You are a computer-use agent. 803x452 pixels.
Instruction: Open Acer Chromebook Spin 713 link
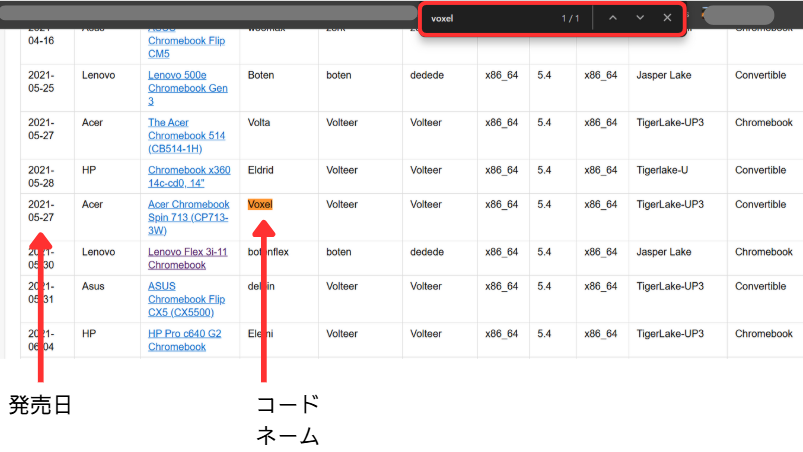pos(188,218)
